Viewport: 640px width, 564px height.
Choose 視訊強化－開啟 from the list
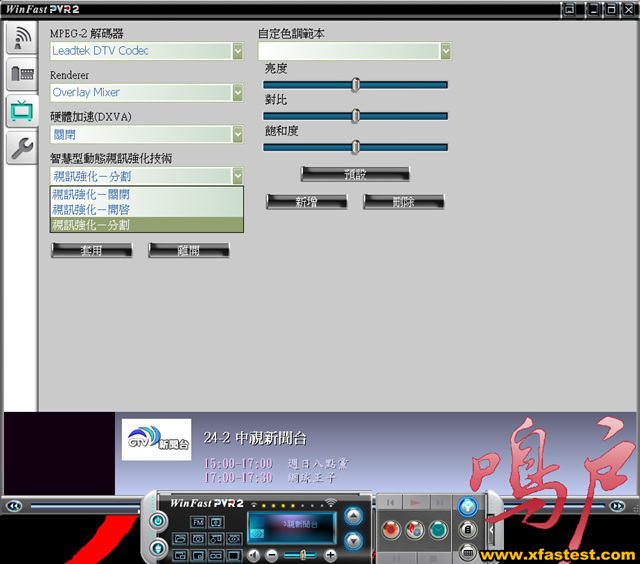coord(91,210)
